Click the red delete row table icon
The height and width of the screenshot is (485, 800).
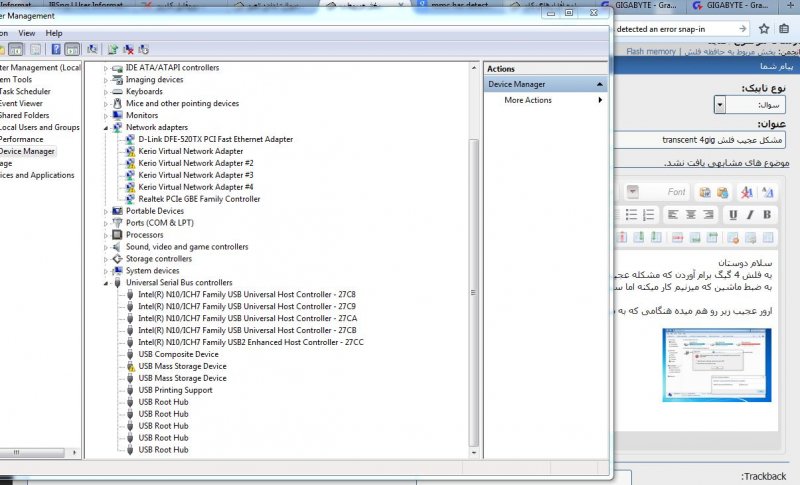point(677,238)
